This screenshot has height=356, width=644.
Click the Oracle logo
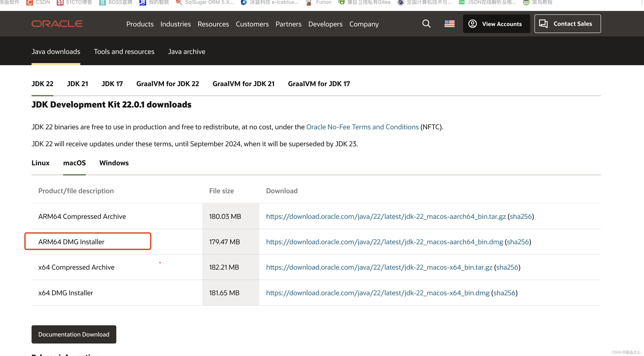coord(57,24)
